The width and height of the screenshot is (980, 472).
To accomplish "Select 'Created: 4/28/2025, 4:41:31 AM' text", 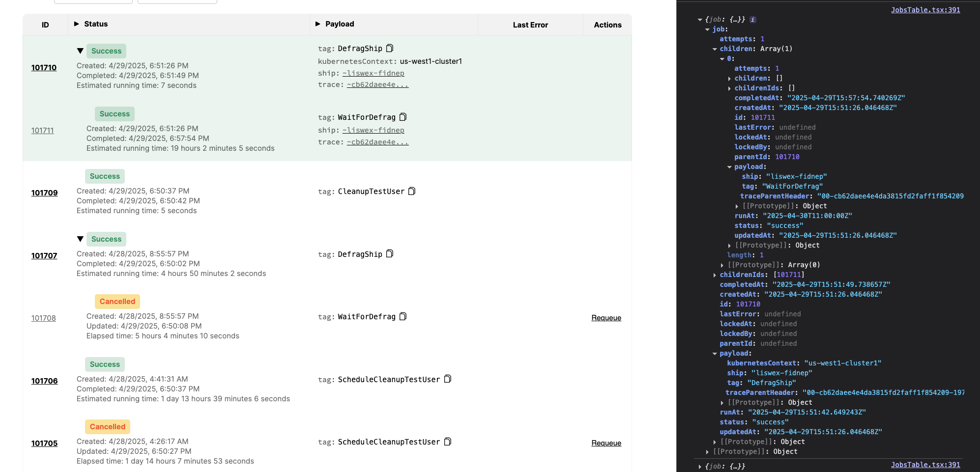I will [x=132, y=379].
